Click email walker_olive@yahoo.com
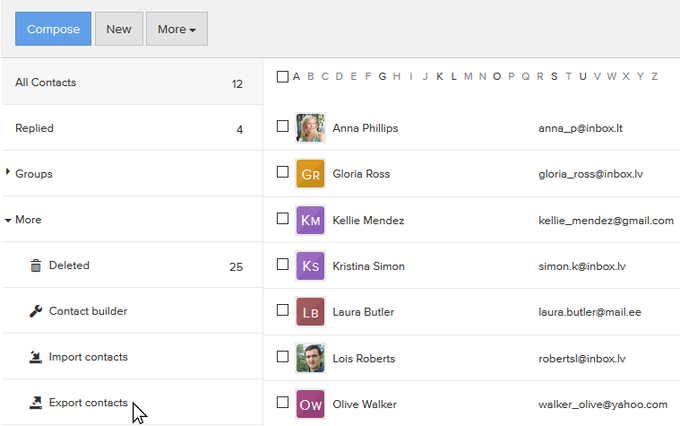Image resolution: width=680 pixels, height=426 pixels. tap(603, 404)
